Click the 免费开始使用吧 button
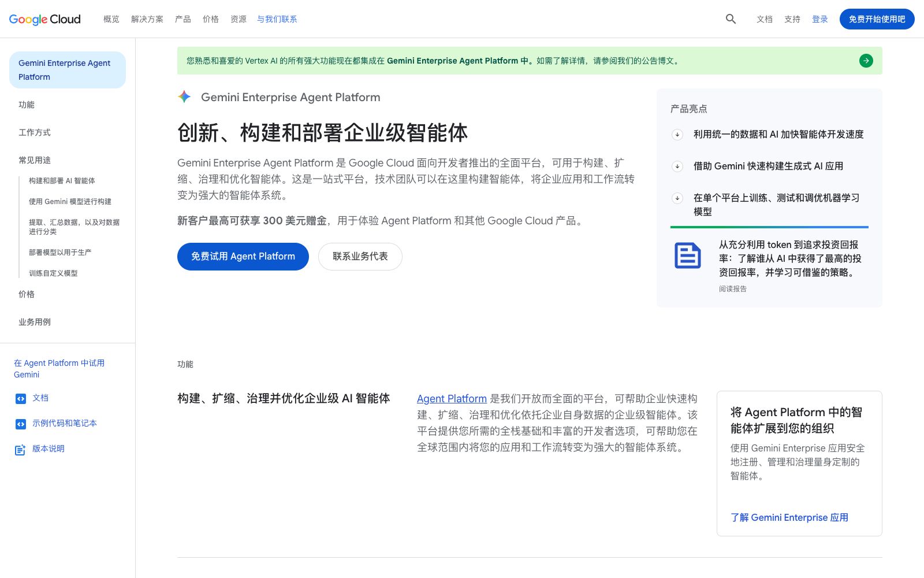The height and width of the screenshot is (578, 924). 877,19
